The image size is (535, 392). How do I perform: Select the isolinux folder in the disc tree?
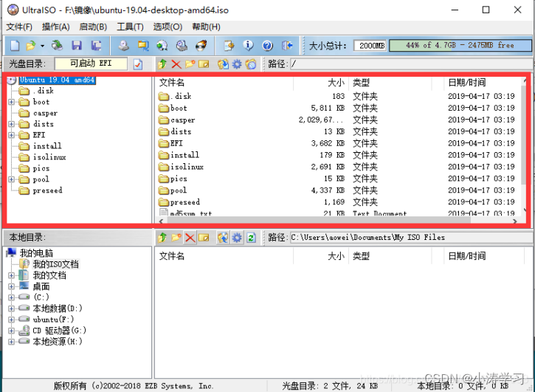(49, 157)
